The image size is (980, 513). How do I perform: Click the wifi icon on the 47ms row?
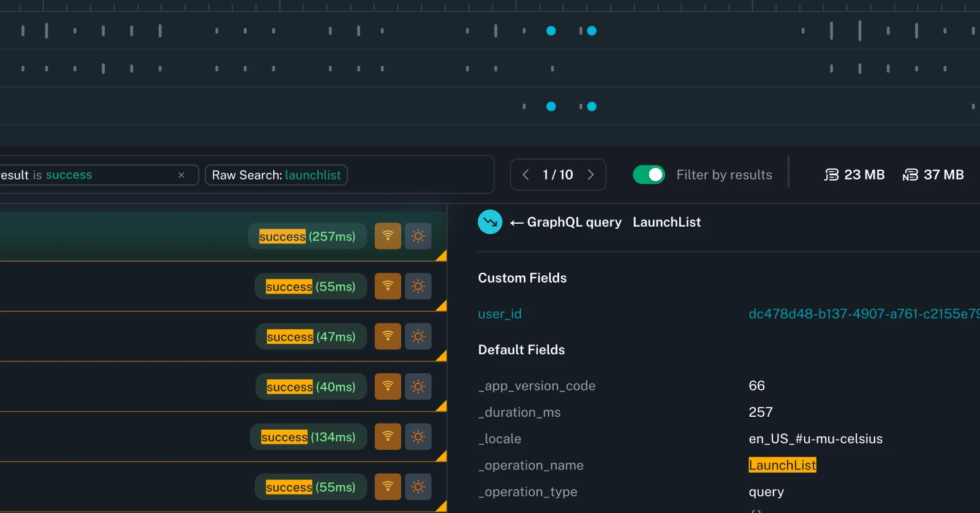(x=388, y=336)
